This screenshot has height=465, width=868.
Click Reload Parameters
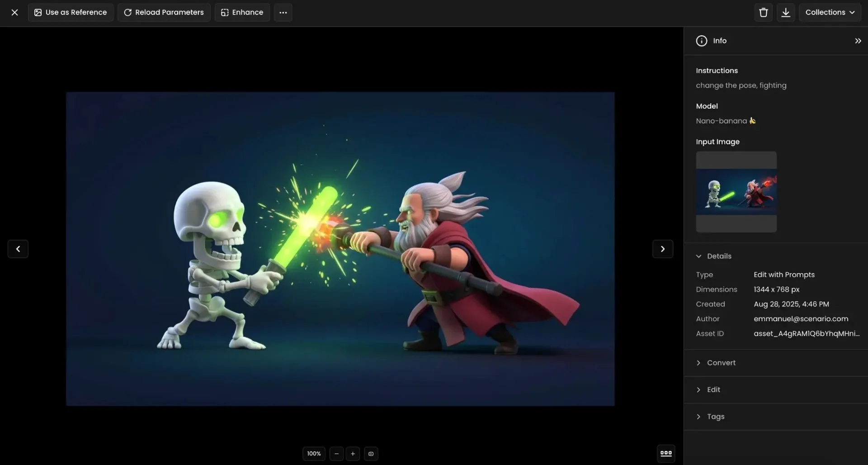pyautogui.click(x=164, y=12)
